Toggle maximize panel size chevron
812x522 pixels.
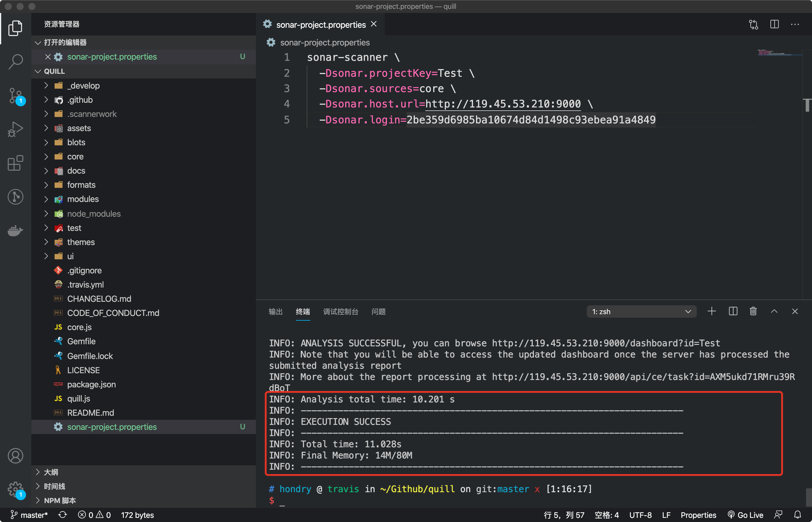coord(774,311)
